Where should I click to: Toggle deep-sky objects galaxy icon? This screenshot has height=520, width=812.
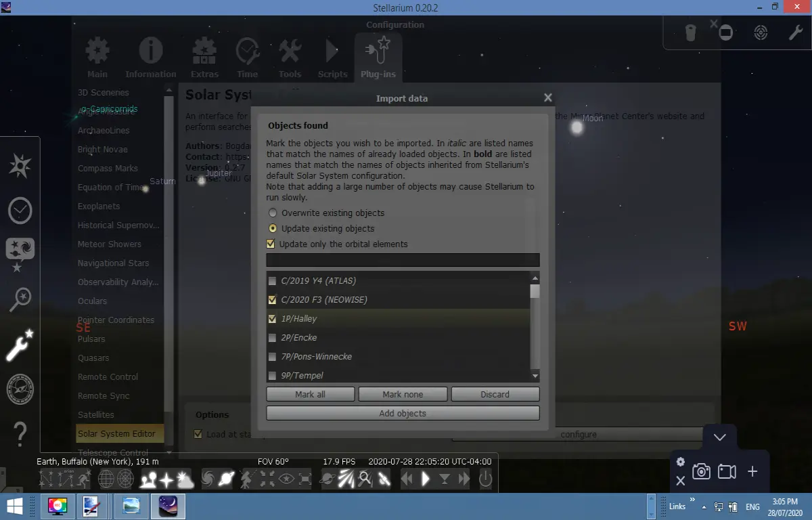pyautogui.click(x=208, y=479)
